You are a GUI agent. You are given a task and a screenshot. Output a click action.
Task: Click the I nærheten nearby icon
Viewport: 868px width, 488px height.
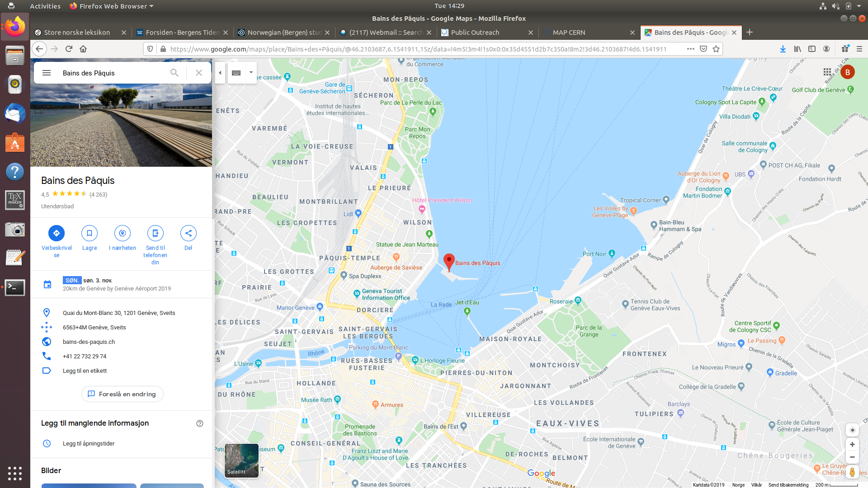coord(123,233)
